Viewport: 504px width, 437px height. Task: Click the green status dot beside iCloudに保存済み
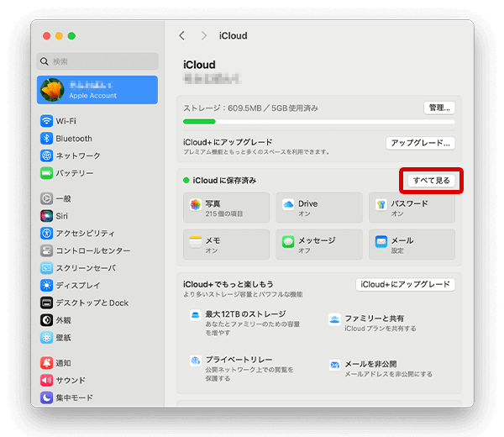[x=186, y=180]
